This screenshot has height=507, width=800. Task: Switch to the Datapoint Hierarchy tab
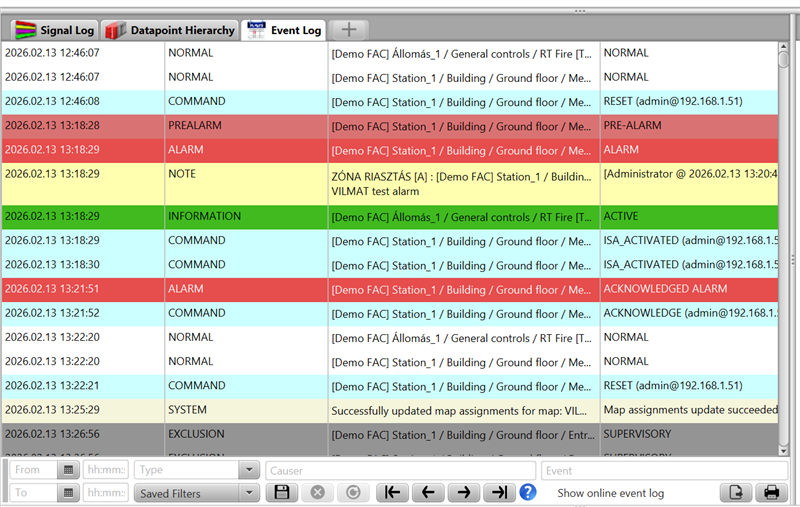click(x=171, y=30)
